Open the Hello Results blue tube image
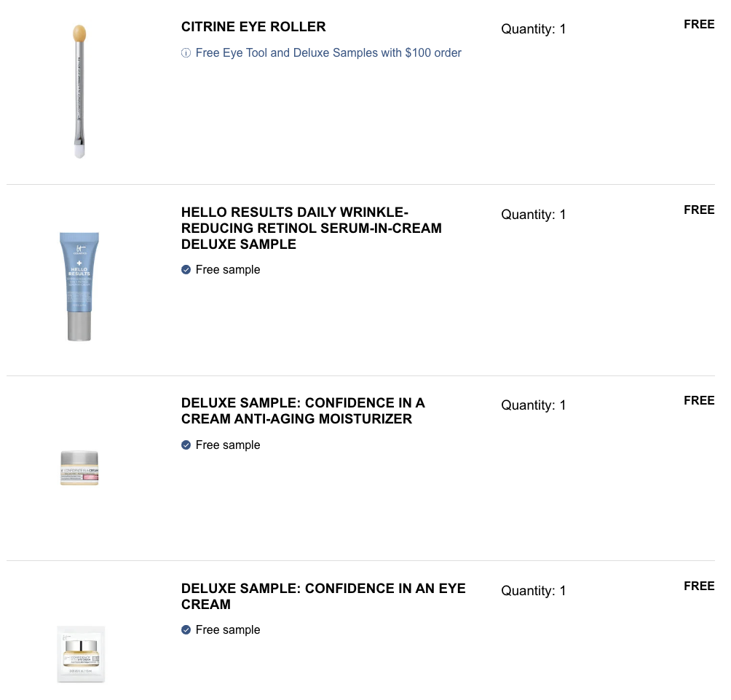The image size is (731, 700). [x=79, y=285]
